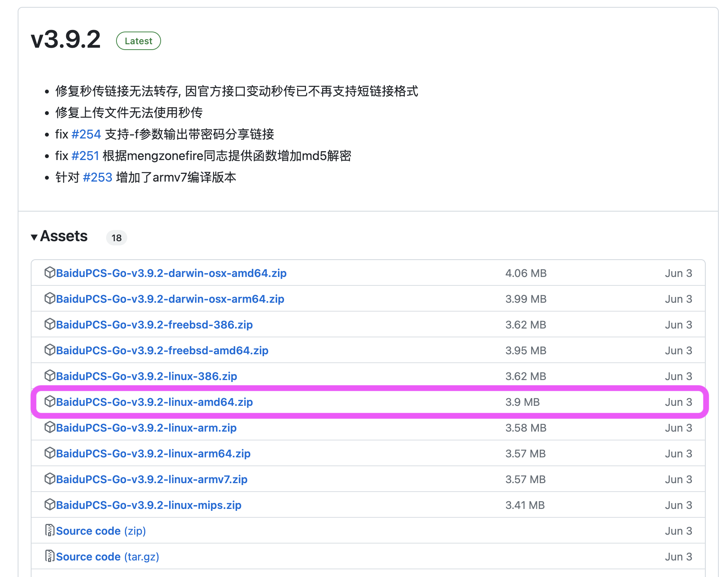Click the 3.58 MB file size
Viewport: 728px width, 577px height.
526,428
